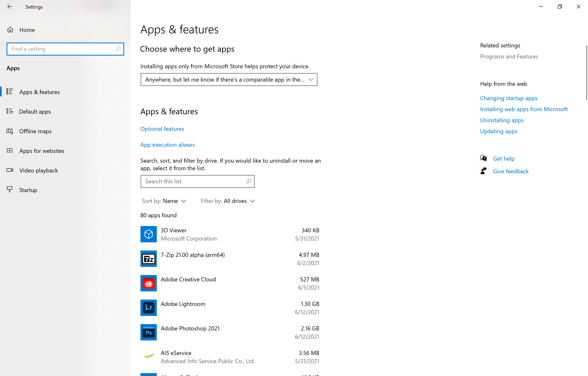
Task: Click the 2.16 GB size value
Action: (x=310, y=328)
